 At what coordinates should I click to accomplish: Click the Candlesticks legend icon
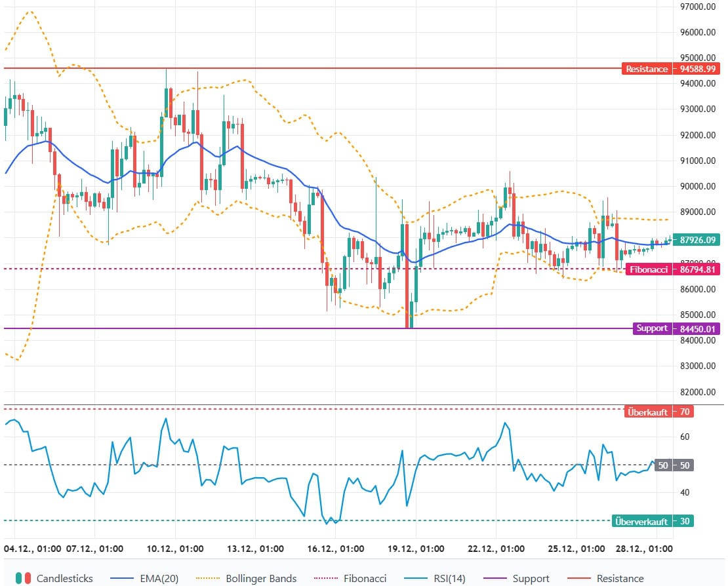pos(24,578)
